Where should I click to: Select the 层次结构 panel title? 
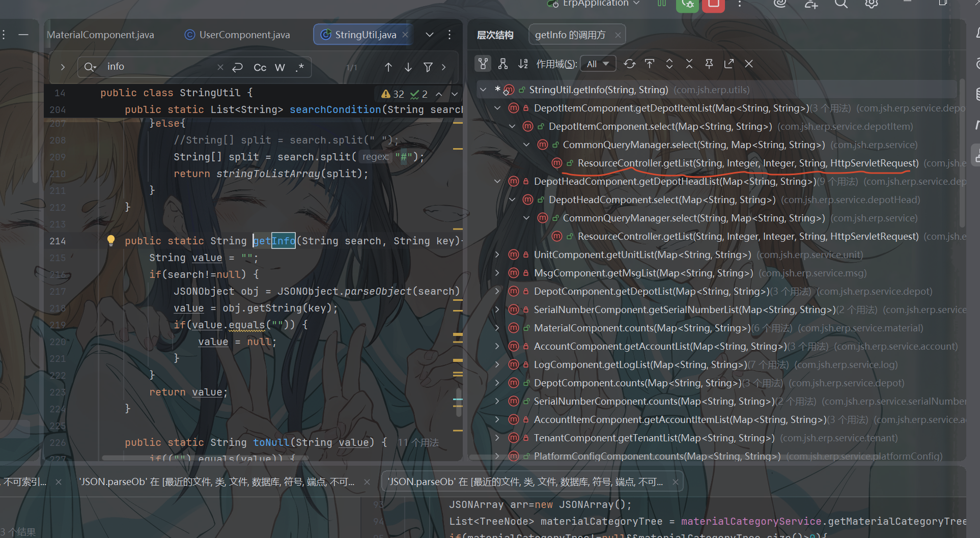click(495, 35)
